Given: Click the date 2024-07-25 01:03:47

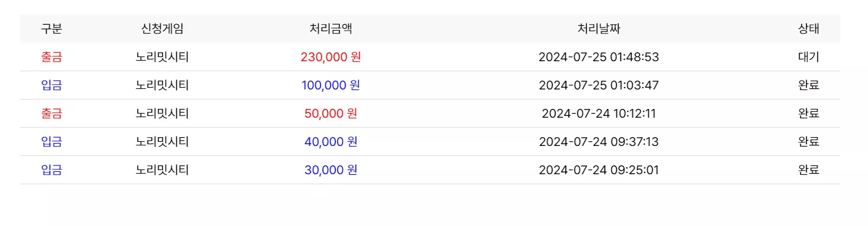Looking at the screenshot, I should [599, 85].
